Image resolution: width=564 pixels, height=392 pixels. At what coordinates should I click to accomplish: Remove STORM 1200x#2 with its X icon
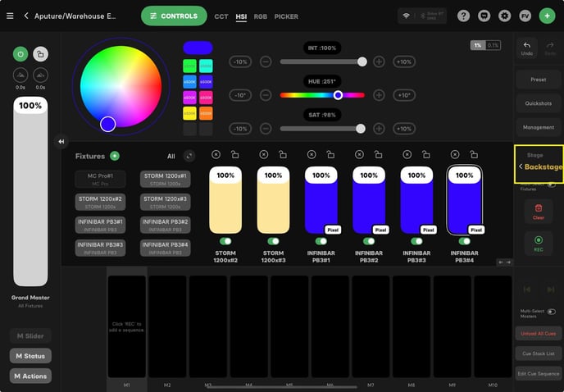[x=216, y=154]
